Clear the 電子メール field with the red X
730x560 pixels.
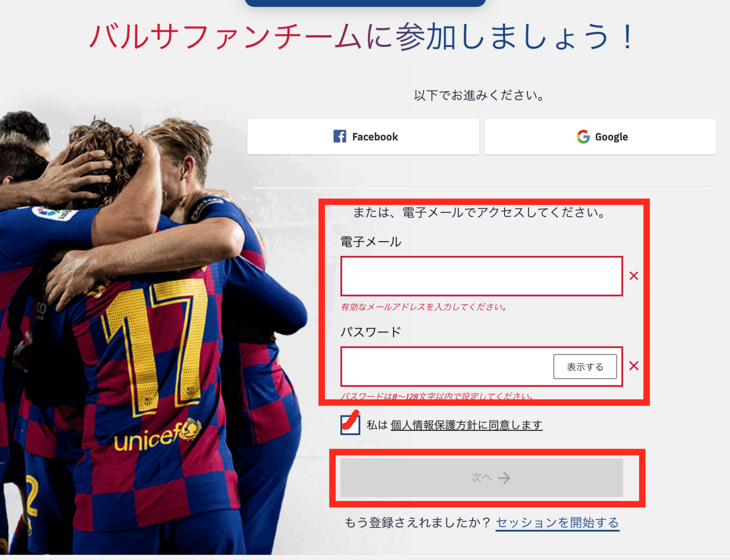(634, 276)
